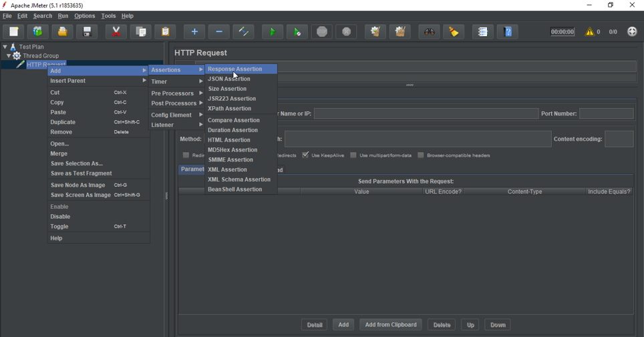The height and width of the screenshot is (337, 644).
Task: Choose Save as Test Fragment
Action: pyautogui.click(x=98, y=174)
